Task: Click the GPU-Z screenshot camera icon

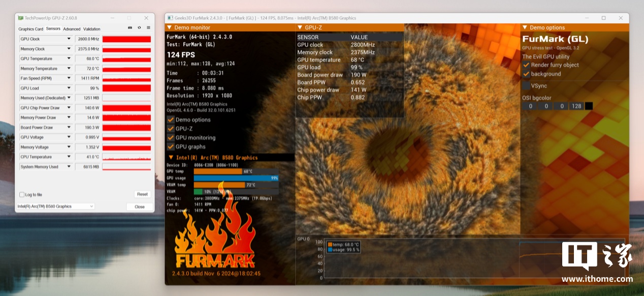Action: click(130, 27)
